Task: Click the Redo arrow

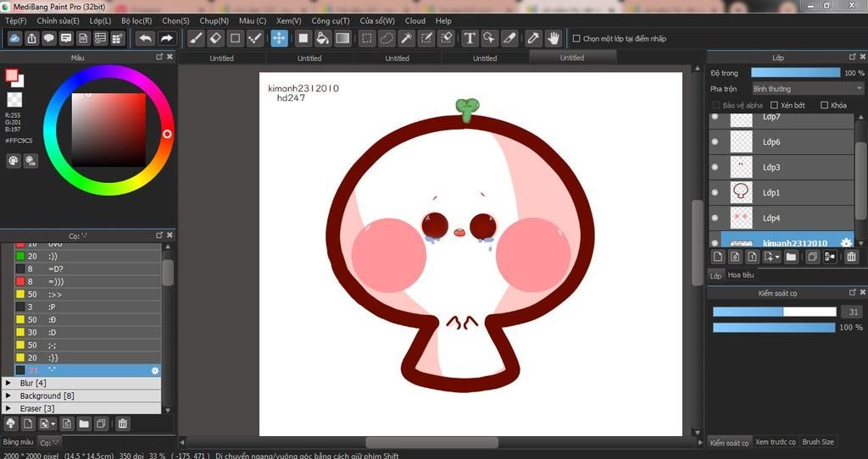Action: coord(166,38)
